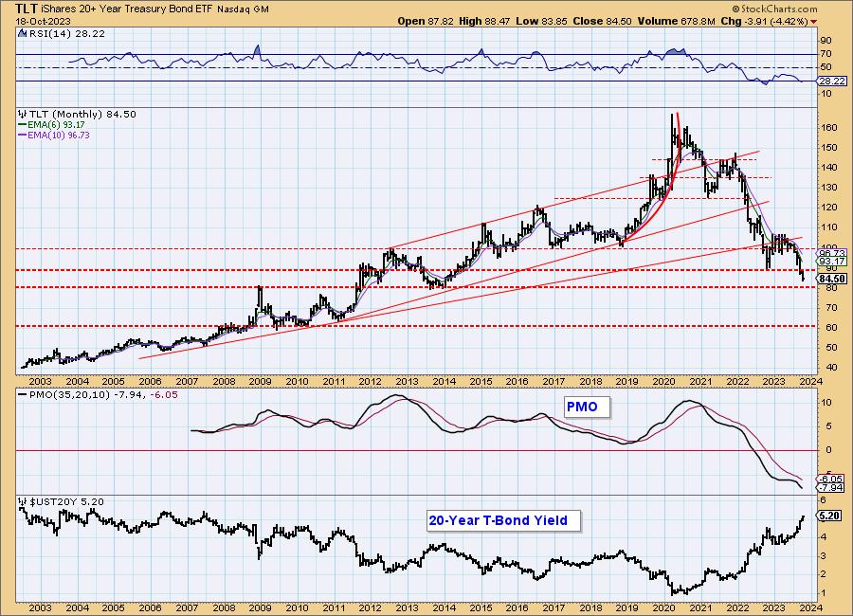
Task: Click the 160 label on the price axis
Action: (x=829, y=127)
